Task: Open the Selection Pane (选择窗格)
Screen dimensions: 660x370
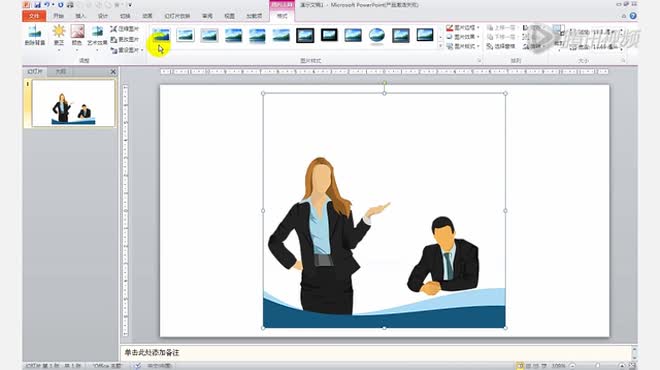Action: 501,46
